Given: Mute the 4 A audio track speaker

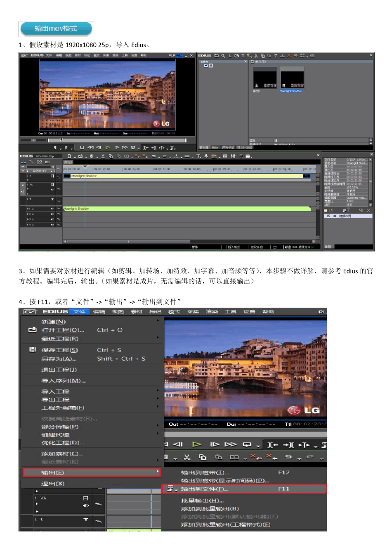Looking at the screenshot, I should [52, 225].
